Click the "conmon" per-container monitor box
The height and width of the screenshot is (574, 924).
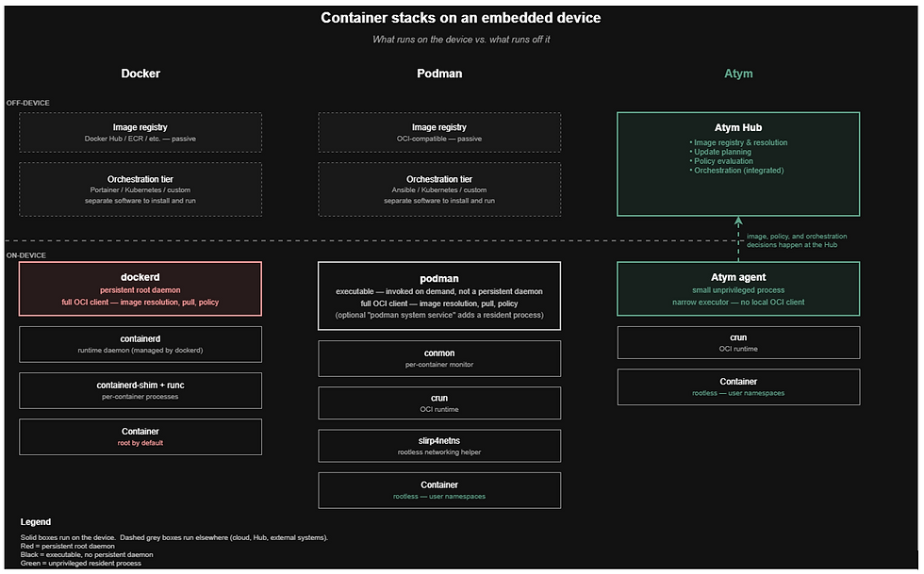click(x=439, y=358)
